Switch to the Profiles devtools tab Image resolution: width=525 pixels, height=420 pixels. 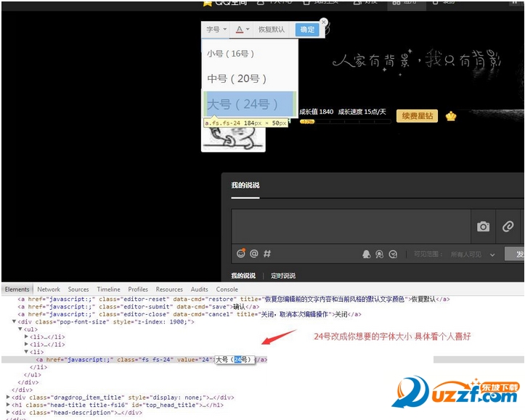click(138, 289)
